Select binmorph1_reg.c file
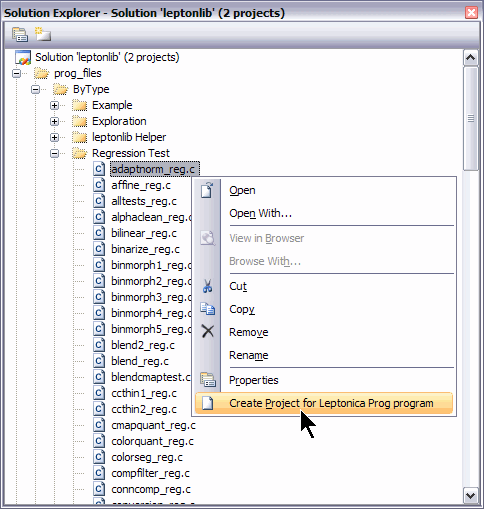 coord(151,265)
